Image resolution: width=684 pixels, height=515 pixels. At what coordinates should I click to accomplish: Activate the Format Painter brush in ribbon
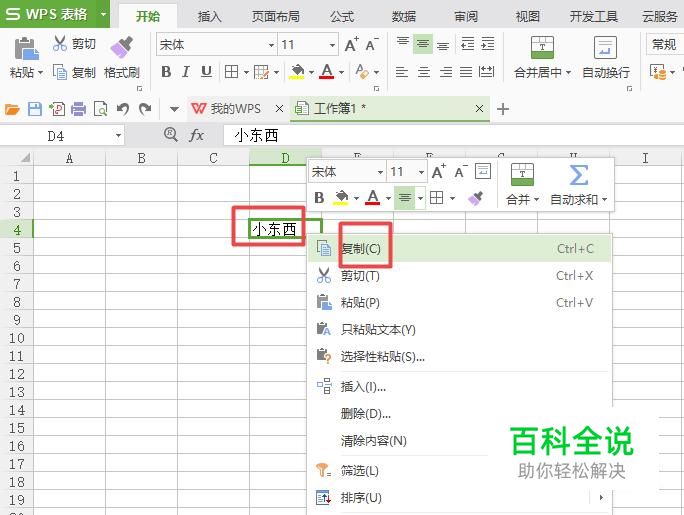(121, 47)
